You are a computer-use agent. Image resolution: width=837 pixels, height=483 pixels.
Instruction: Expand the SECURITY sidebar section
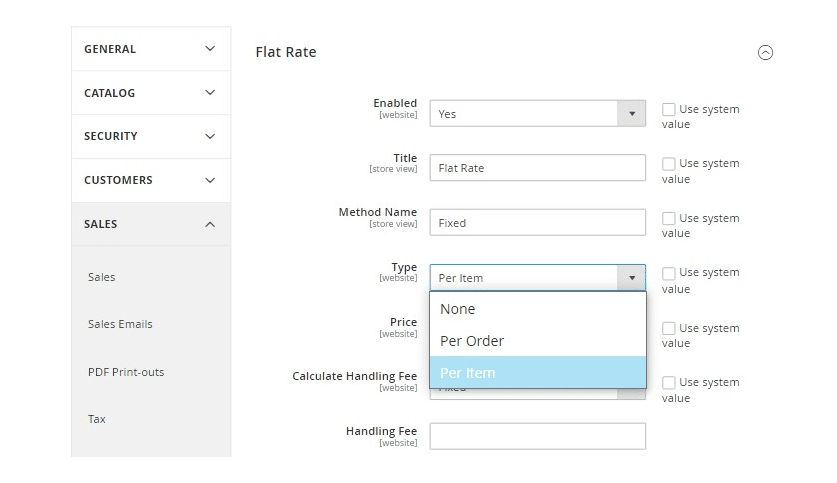pos(151,136)
